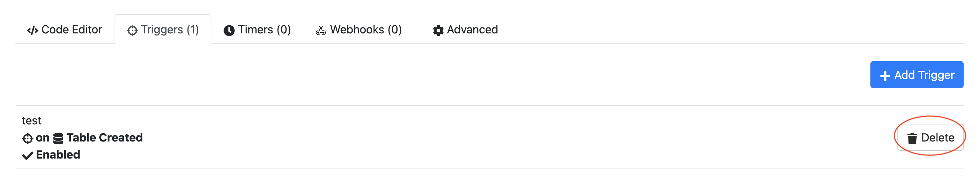Click the database icon before Table Created

click(x=58, y=138)
